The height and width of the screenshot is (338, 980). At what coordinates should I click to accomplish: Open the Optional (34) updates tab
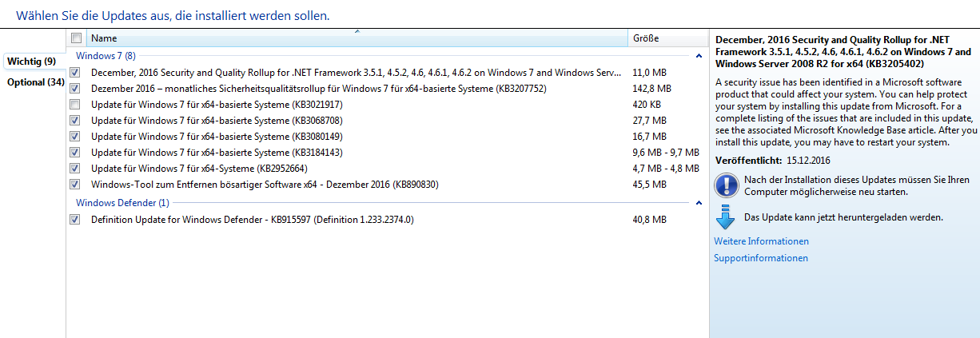click(35, 82)
